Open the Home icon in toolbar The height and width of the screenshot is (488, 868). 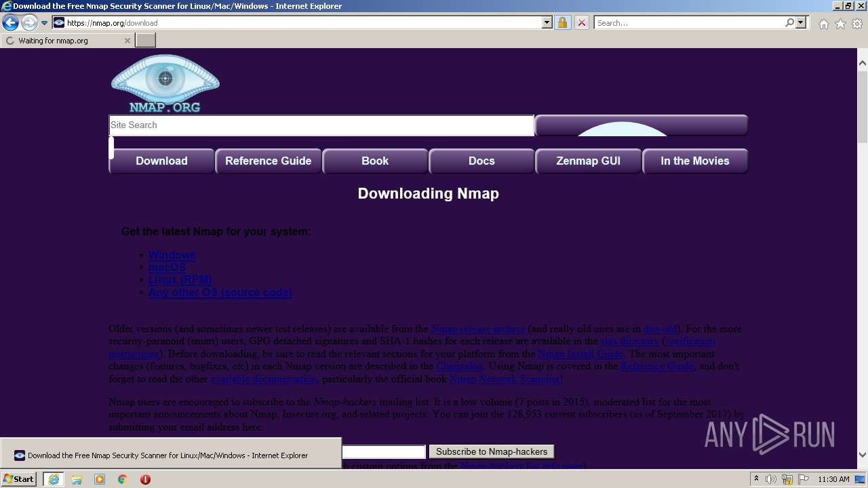coord(823,24)
